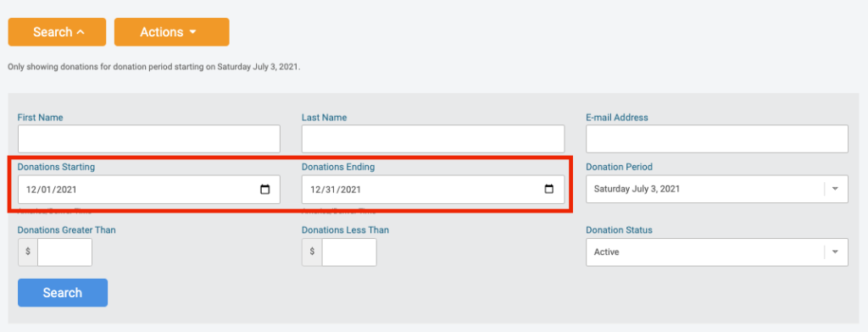The width and height of the screenshot is (868, 332).
Task: Click the dollar sign beside Donations Less Than
Action: (x=312, y=252)
